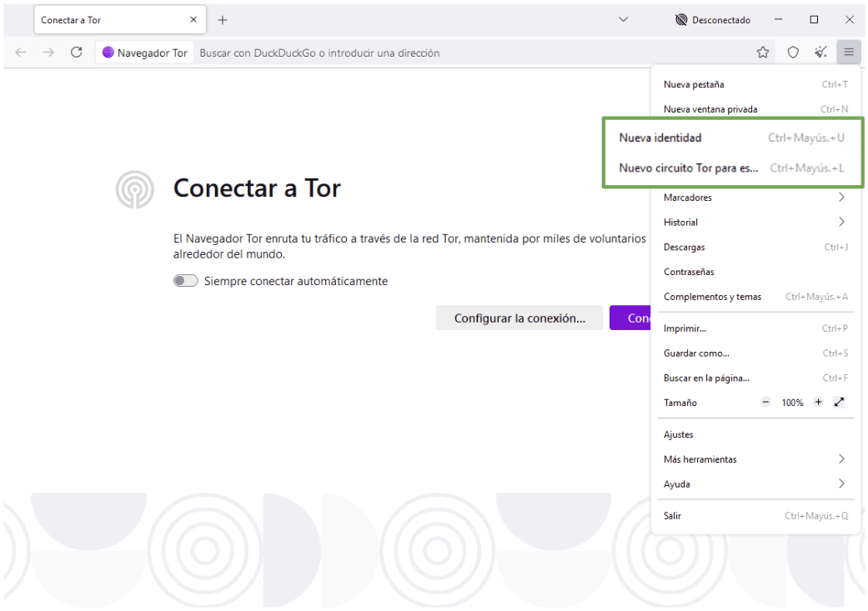
Task: Reload the page with the refresh icon
Action: (x=76, y=52)
